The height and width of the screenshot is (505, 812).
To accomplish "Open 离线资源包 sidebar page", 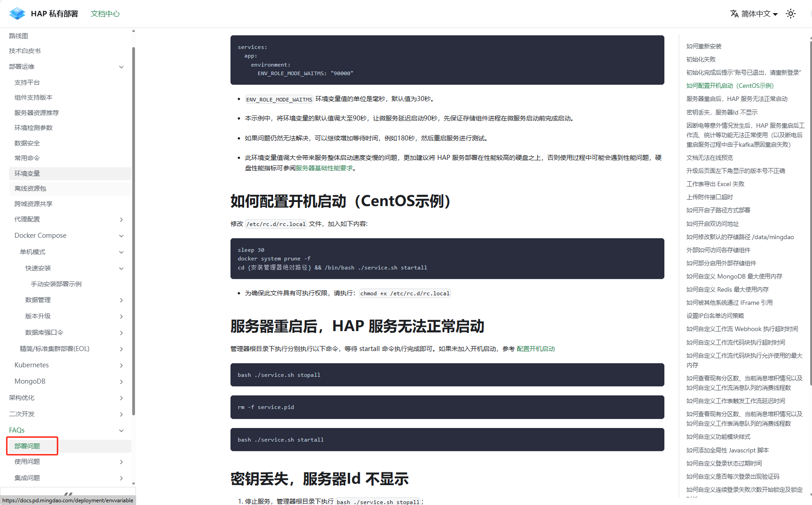I will [70, 188].
